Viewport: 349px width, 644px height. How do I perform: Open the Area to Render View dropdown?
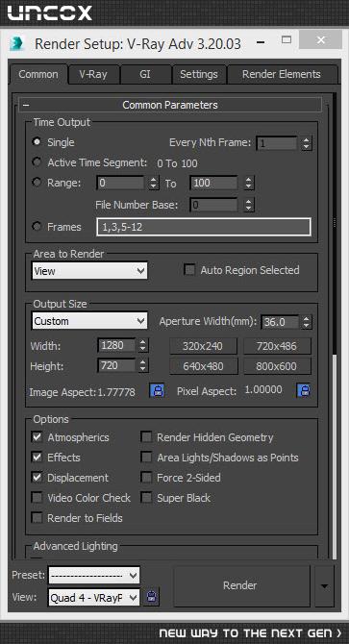coord(89,271)
